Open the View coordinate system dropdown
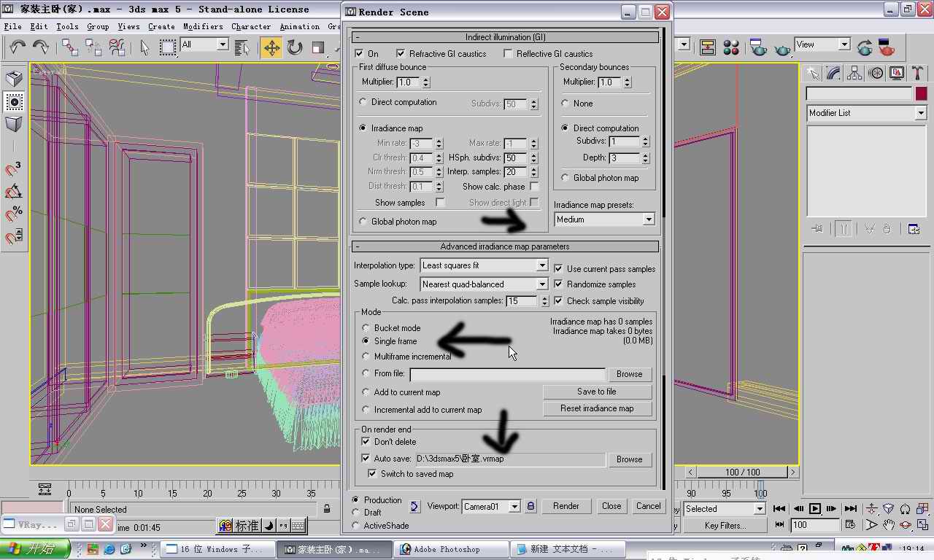 pyautogui.click(x=822, y=44)
